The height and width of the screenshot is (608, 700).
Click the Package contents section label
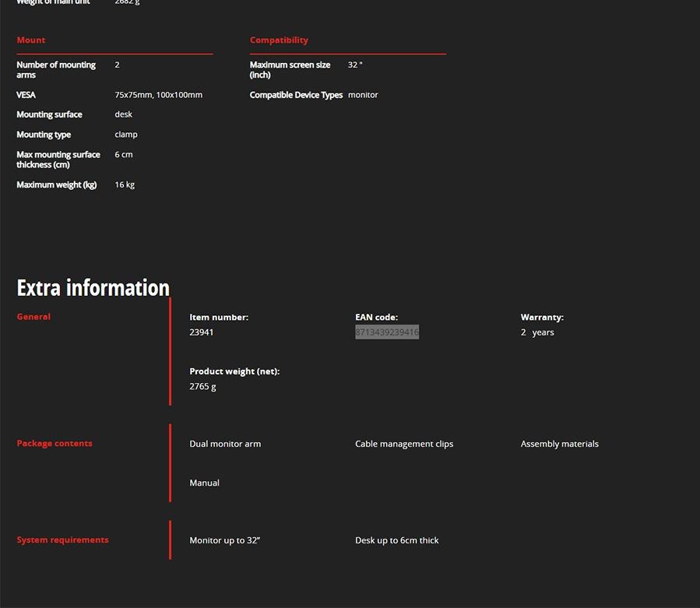coord(55,444)
